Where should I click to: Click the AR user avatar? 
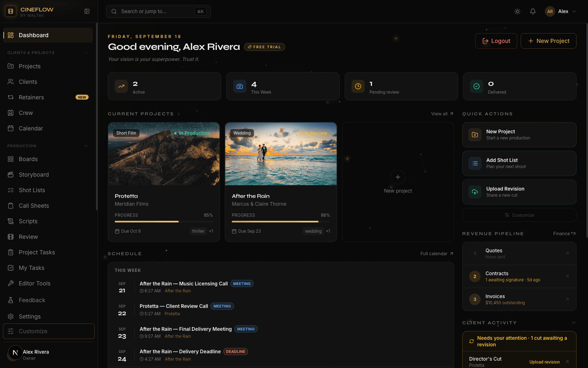pyautogui.click(x=550, y=11)
